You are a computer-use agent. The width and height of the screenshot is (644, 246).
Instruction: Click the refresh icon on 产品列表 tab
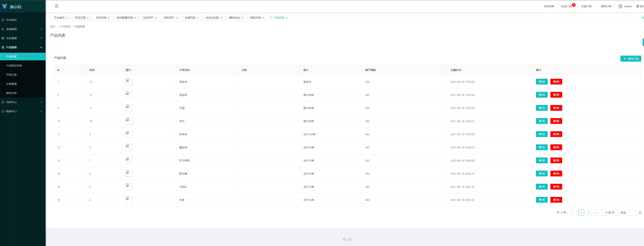coord(271,18)
